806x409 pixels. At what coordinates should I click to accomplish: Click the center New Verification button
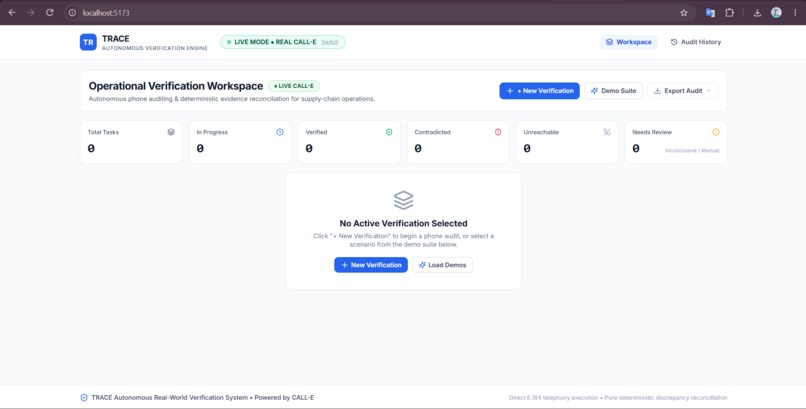(371, 265)
